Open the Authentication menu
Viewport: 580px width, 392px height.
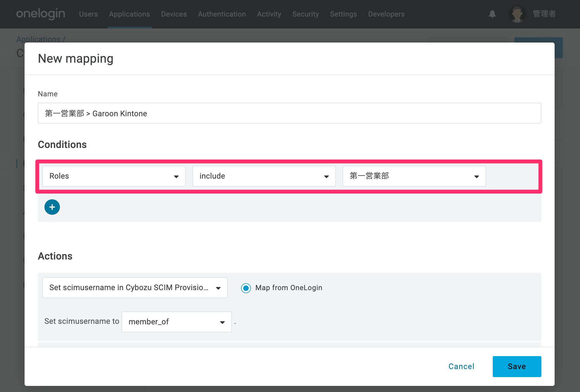tap(222, 14)
